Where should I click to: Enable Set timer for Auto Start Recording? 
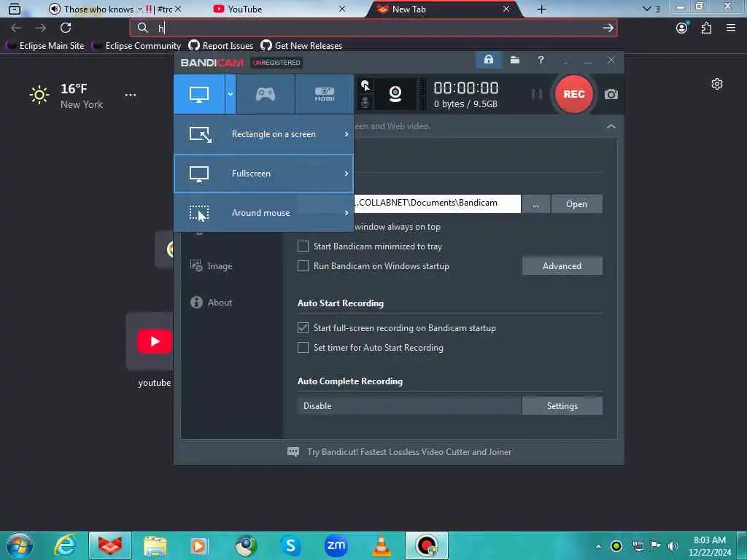tap(303, 348)
